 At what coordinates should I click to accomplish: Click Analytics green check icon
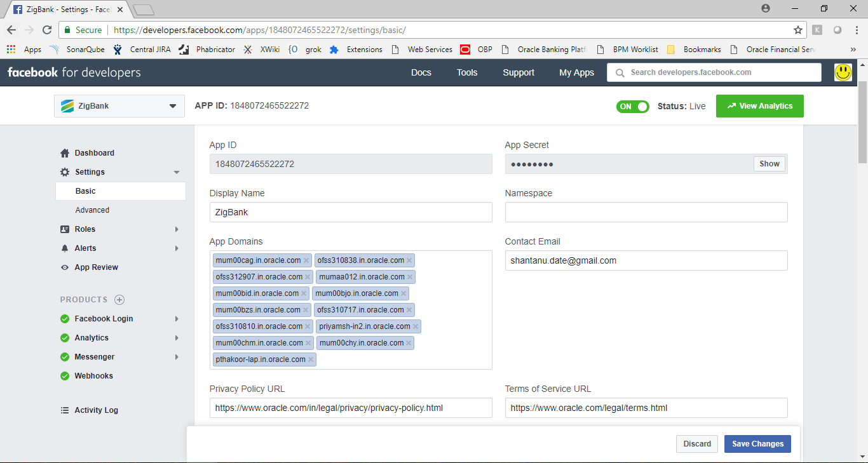point(65,338)
